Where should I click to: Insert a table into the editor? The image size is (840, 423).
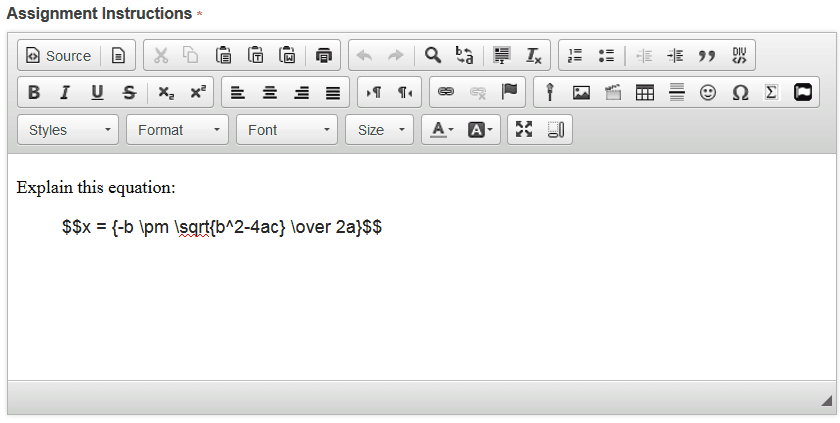click(645, 93)
